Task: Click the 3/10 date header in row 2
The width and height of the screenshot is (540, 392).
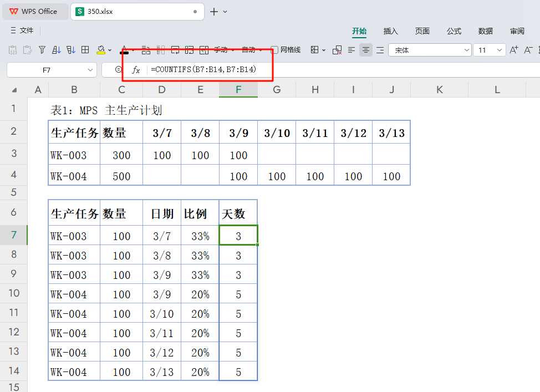Action: (277, 133)
